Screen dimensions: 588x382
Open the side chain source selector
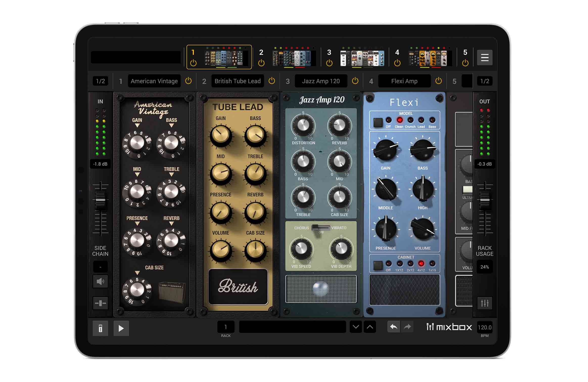click(100, 267)
